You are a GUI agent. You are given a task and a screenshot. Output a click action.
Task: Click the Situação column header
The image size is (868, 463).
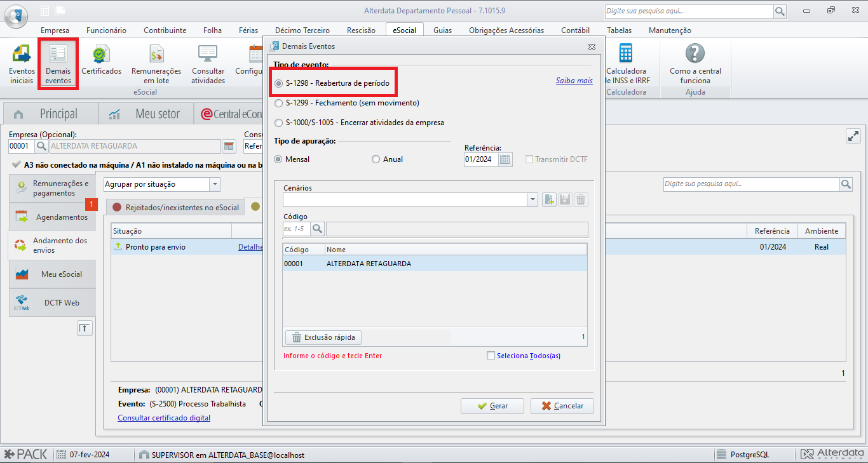pyautogui.click(x=172, y=231)
